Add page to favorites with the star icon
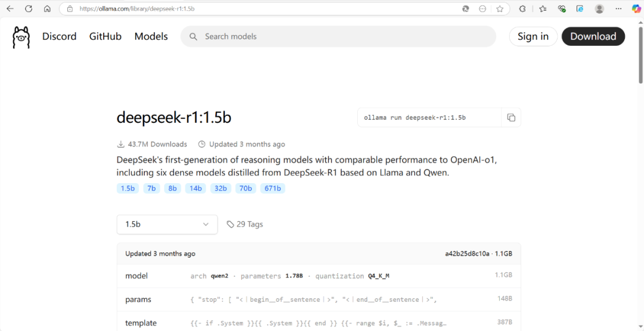Image resolution: width=644 pixels, height=331 pixels. (x=500, y=8)
